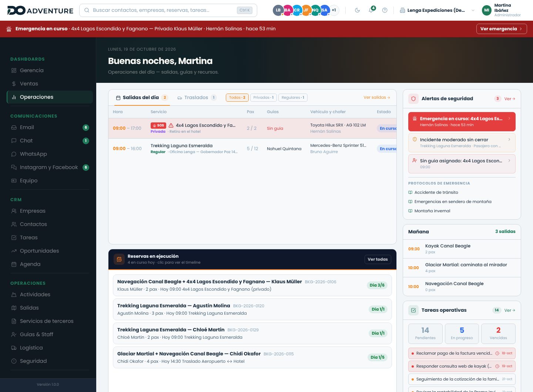Filter departures by Privadas
Screen dimensions: 533x392
[x=264, y=98]
